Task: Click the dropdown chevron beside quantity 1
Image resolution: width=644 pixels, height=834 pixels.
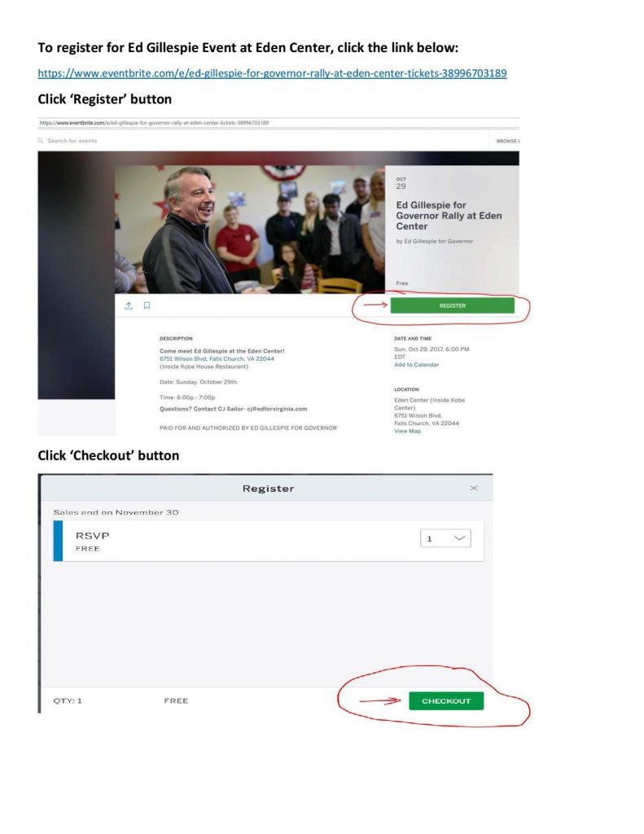Action: click(x=459, y=538)
